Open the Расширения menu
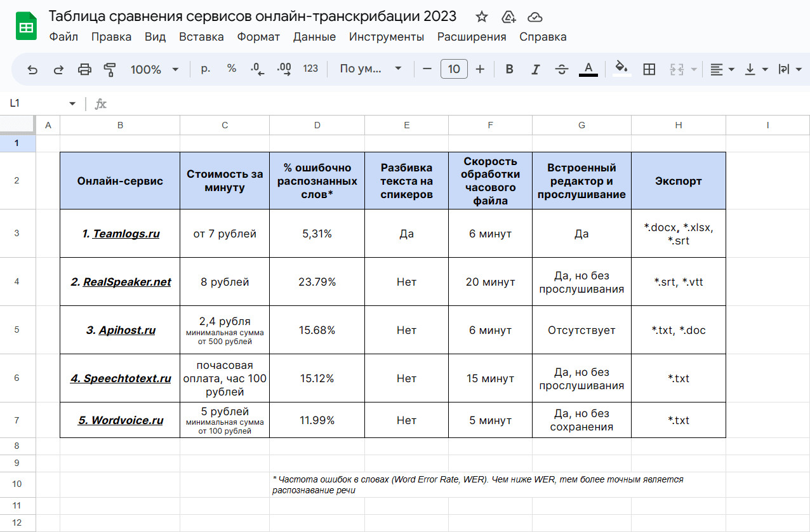Image resolution: width=810 pixels, height=532 pixels. click(x=472, y=37)
